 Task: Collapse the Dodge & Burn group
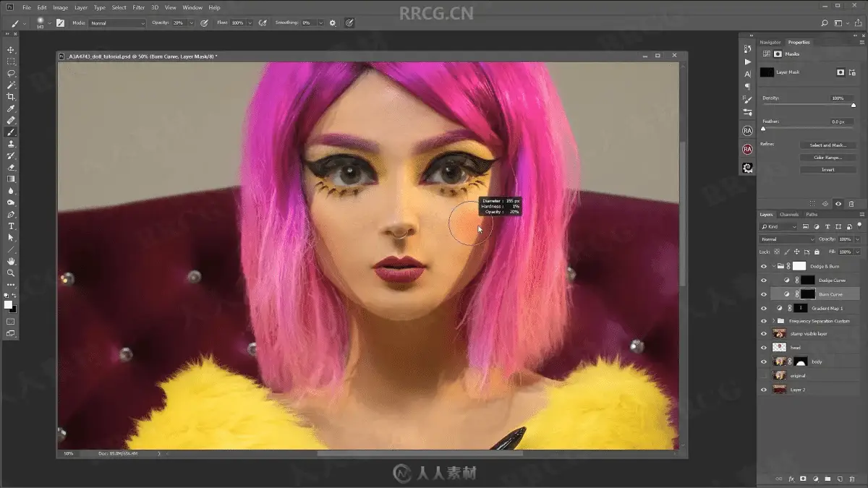tap(773, 266)
